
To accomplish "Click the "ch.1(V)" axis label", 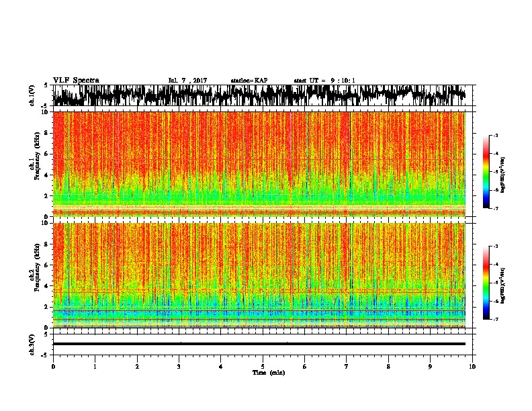I will (32, 95).
